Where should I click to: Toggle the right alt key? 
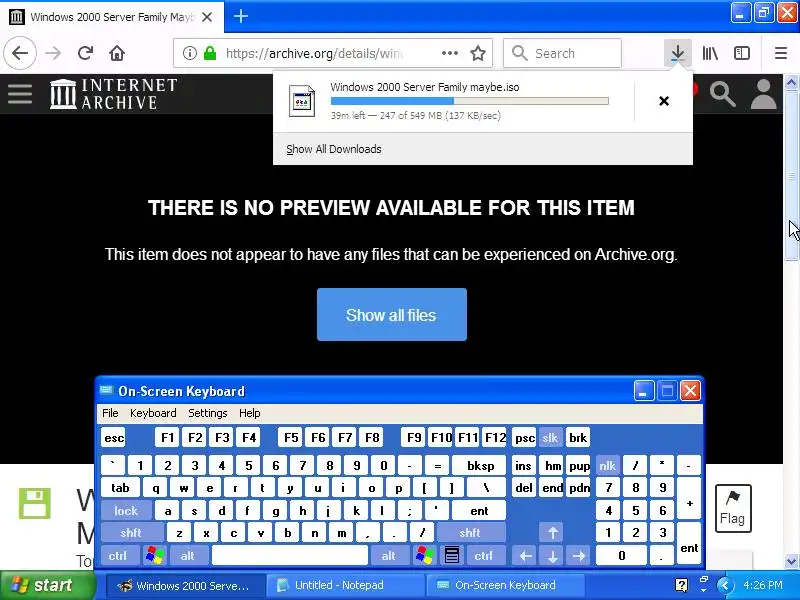point(389,556)
